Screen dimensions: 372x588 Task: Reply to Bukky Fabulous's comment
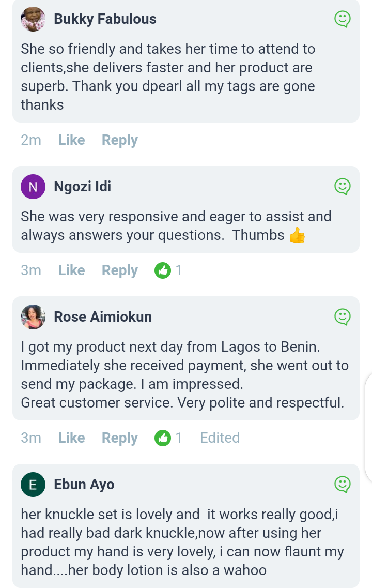tap(119, 140)
